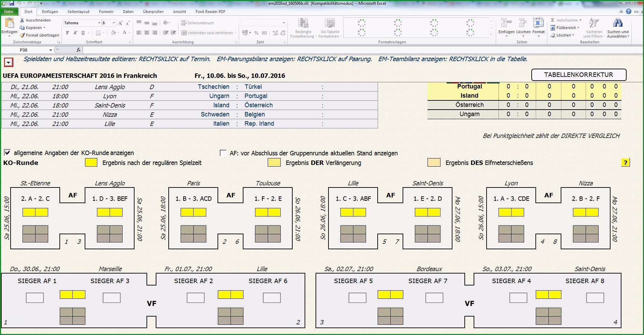
Task: Click yellow swatch for reguläre Spielzeit
Action: (91, 163)
